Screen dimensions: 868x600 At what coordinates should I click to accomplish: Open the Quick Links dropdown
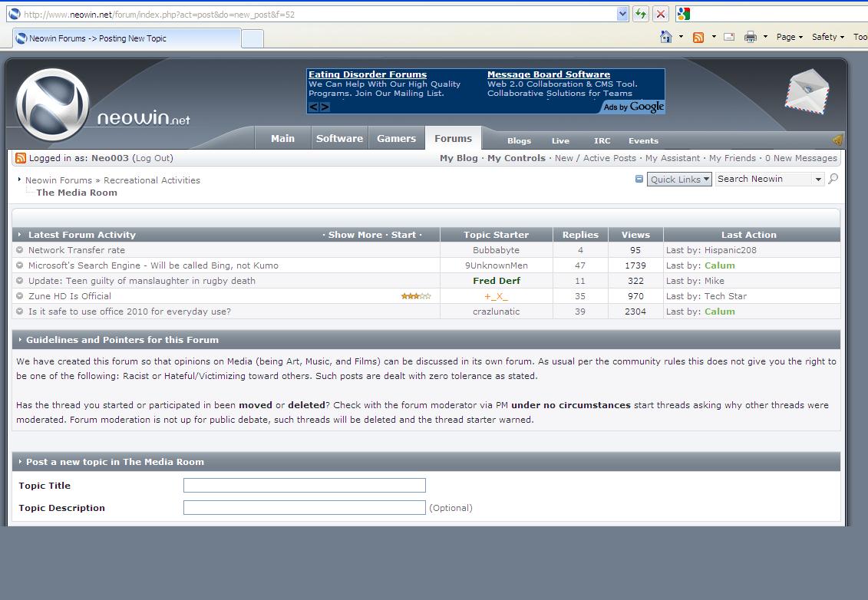pyautogui.click(x=679, y=180)
